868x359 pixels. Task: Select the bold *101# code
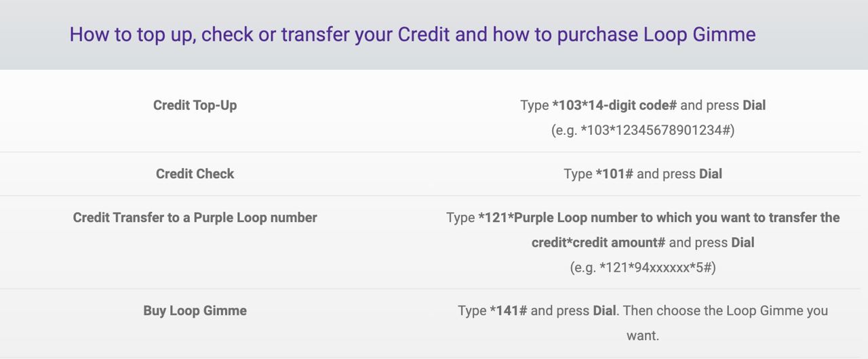[x=614, y=174]
